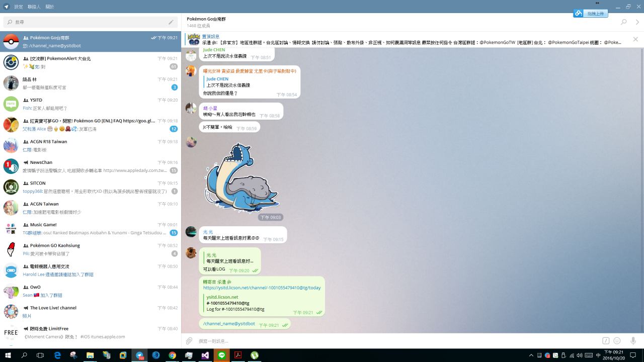Click the message input box
Screen dimensions: 644x362
pyautogui.click(x=397, y=341)
